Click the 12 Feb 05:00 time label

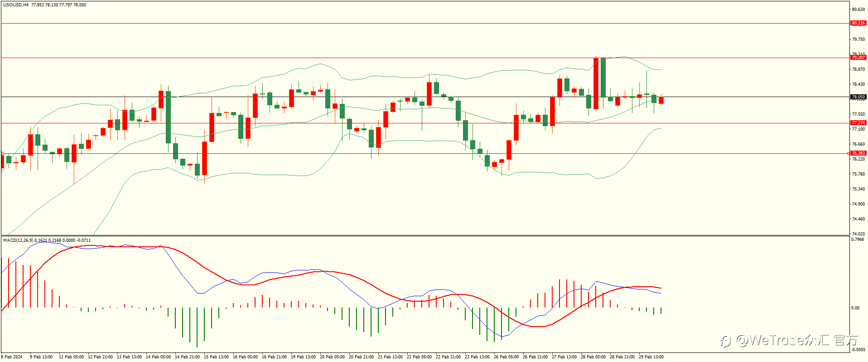coord(71,357)
